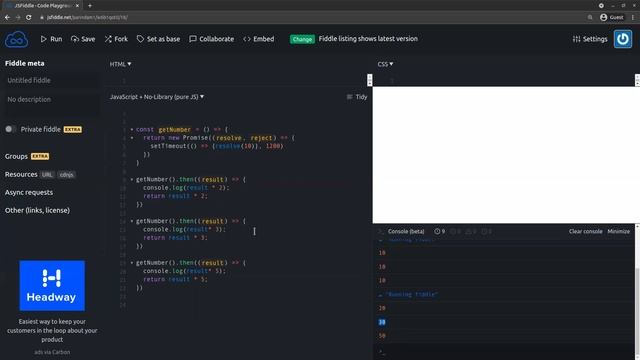Expand Other (links, license) section
The image size is (640, 360).
pos(37,210)
